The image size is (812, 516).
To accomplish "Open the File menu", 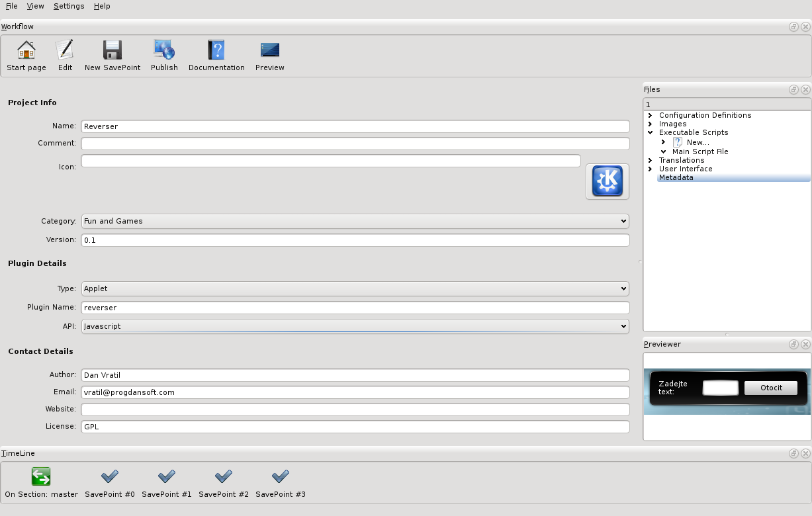I will click(12, 6).
